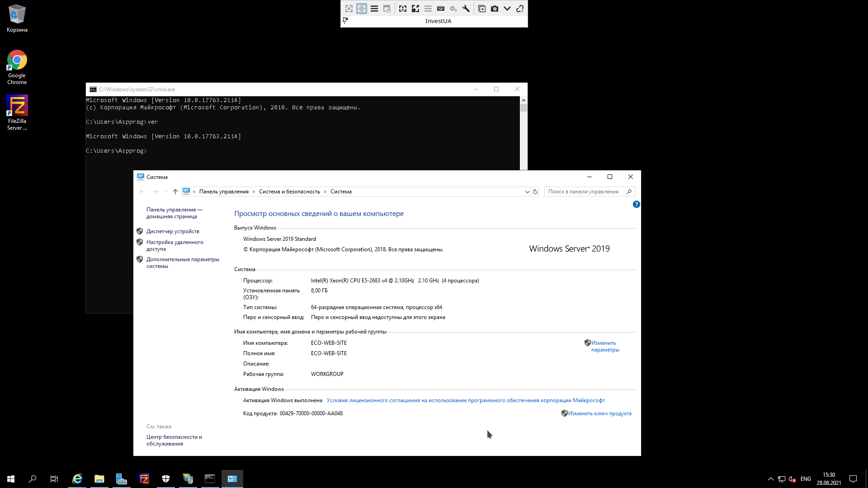This screenshot has width=868, height=488.
Task: Open Server Manager from taskbar
Action: [x=121, y=479]
